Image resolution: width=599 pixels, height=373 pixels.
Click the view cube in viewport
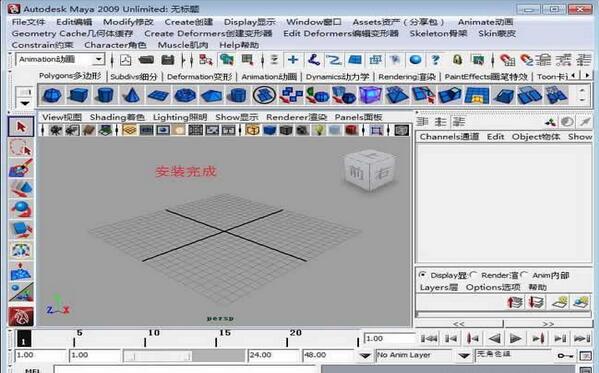click(x=369, y=170)
